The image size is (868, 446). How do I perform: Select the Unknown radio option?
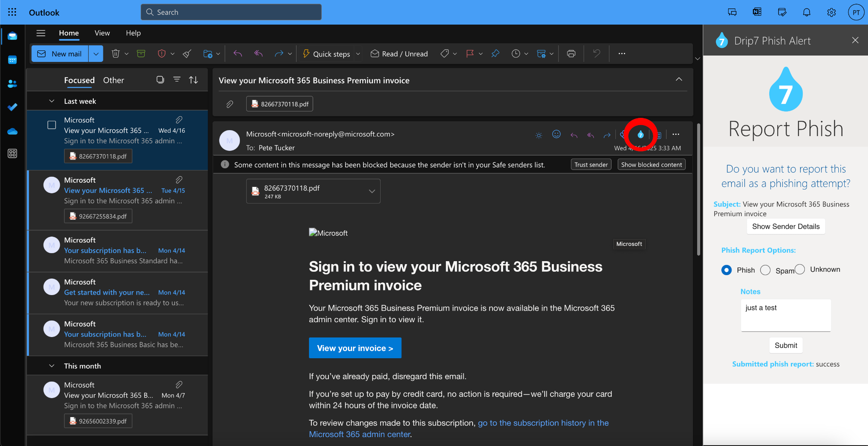click(x=800, y=269)
